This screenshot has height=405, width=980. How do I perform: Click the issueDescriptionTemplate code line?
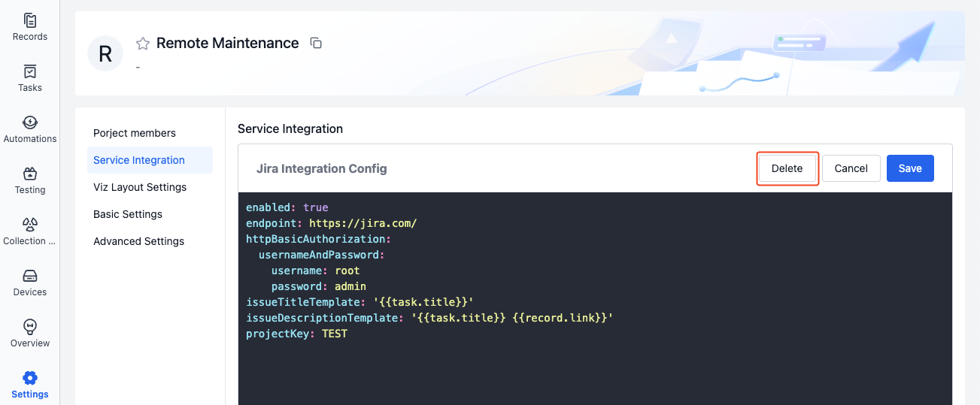[429, 318]
